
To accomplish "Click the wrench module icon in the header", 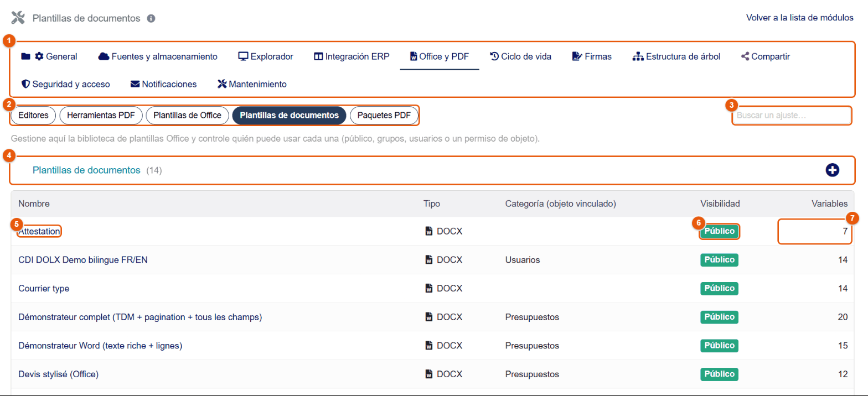I will click(x=18, y=18).
